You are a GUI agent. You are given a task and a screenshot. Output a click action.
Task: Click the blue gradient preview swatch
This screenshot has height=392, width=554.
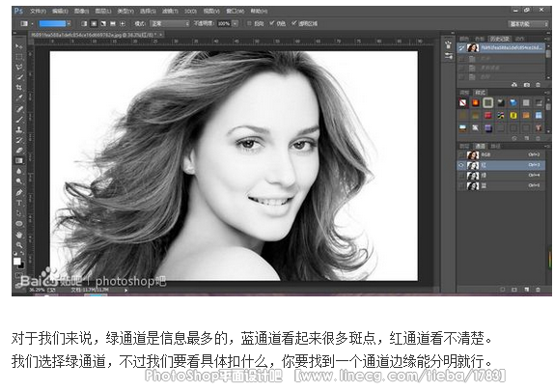[x=52, y=24]
